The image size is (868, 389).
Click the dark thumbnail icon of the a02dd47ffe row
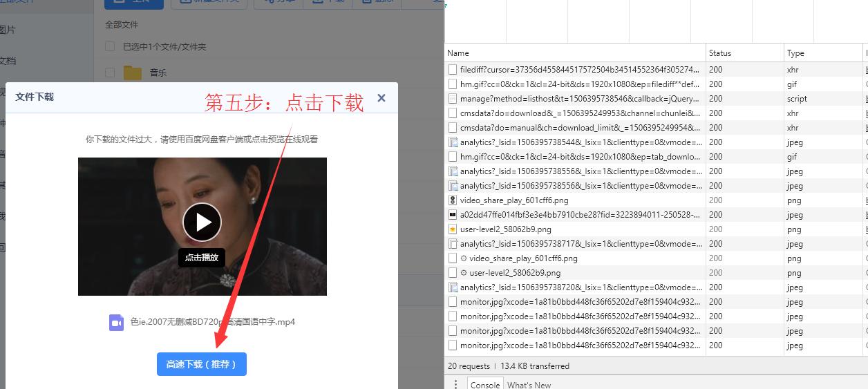(x=453, y=215)
